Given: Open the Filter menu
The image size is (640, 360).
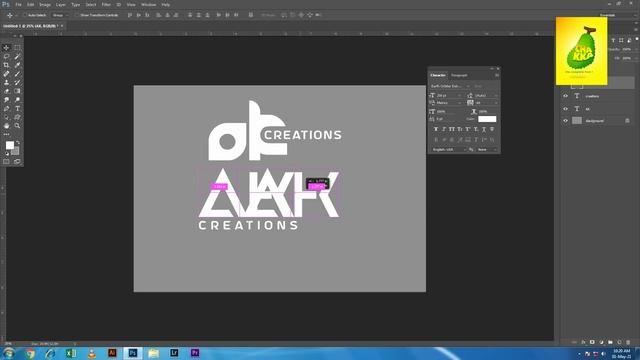Looking at the screenshot, I should click(x=106, y=4).
